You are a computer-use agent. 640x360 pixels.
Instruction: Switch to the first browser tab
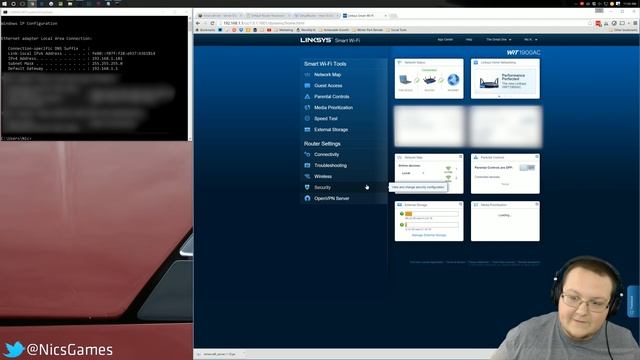click(219, 16)
